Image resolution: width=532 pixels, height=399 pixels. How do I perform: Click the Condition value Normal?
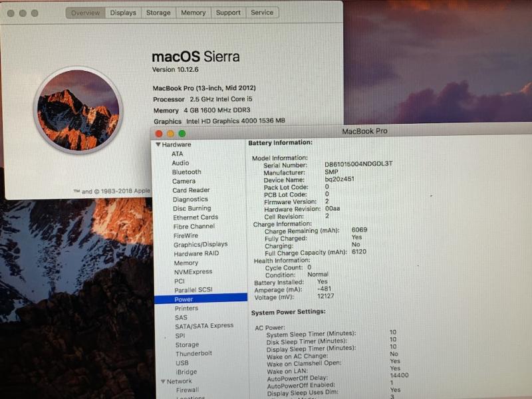pos(318,274)
